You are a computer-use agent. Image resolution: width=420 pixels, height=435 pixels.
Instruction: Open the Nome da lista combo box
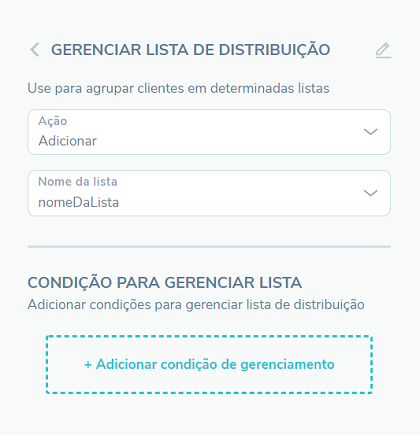(209, 193)
